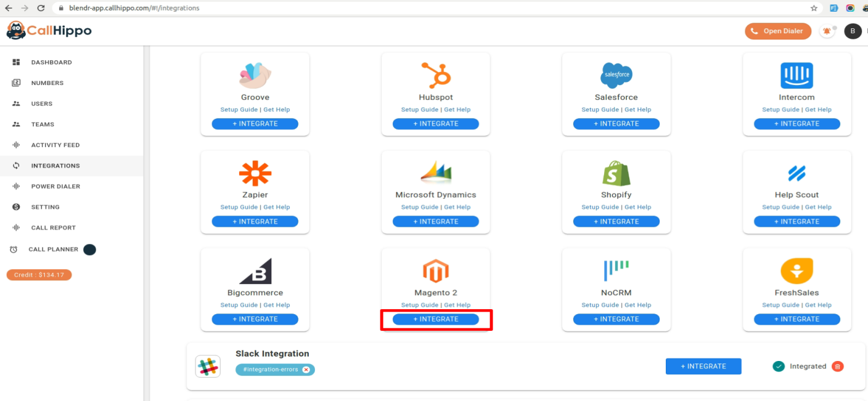Click the Magento 2 logo
The height and width of the screenshot is (401, 868).
pos(436,271)
